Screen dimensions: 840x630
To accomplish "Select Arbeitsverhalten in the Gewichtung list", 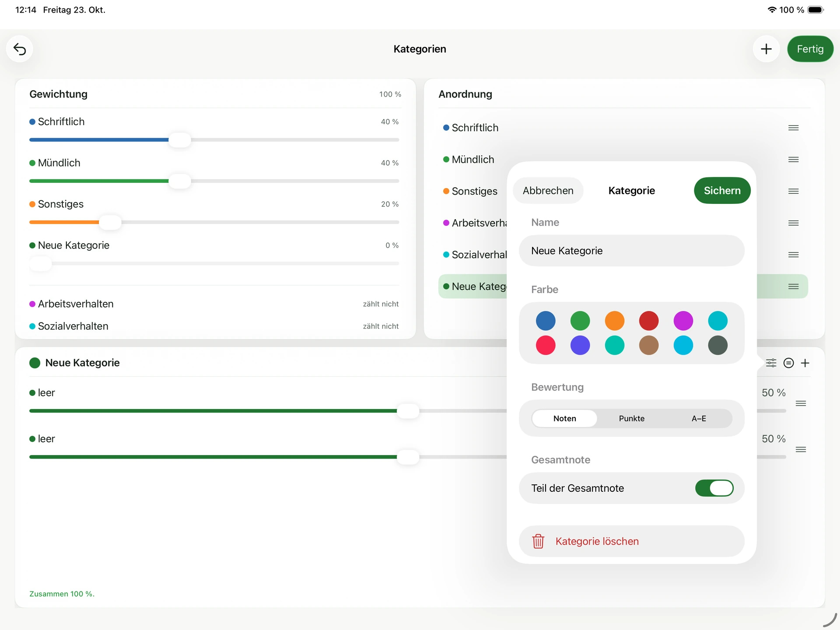I will click(214, 304).
